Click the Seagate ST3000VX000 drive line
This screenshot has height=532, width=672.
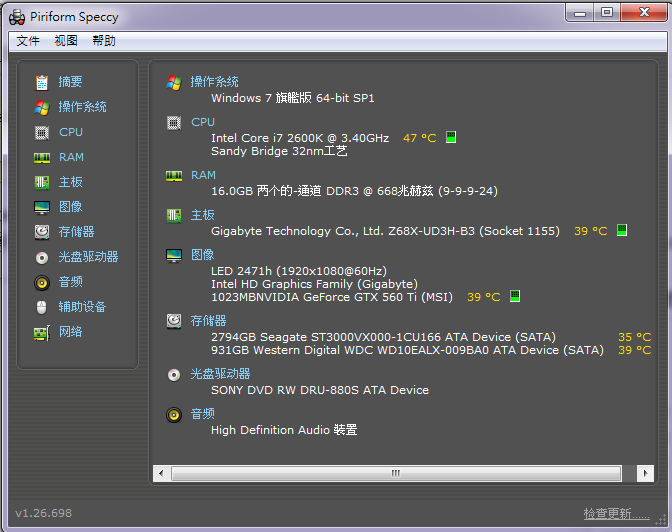tap(384, 337)
